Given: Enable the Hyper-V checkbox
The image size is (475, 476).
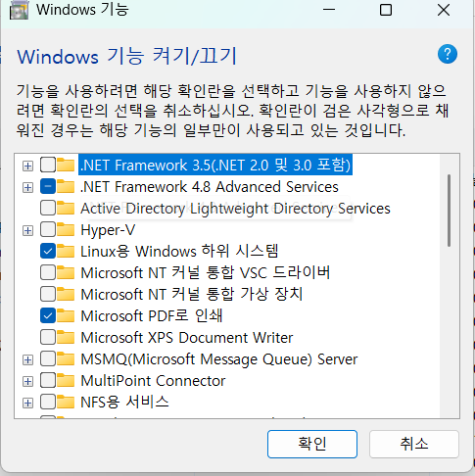Looking at the screenshot, I should point(48,230).
